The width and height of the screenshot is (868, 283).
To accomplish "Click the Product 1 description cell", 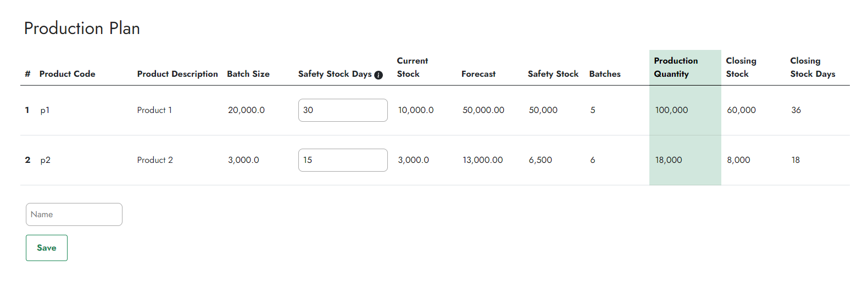I will (154, 110).
